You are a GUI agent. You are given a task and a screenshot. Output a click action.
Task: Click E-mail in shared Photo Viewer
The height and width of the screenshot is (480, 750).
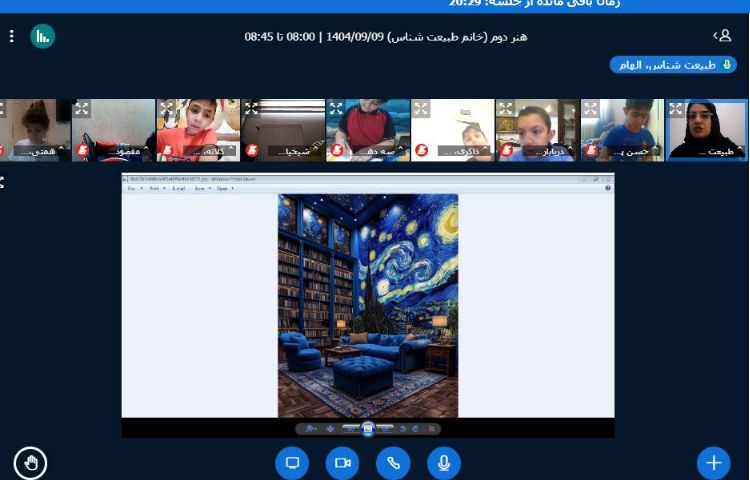178,189
